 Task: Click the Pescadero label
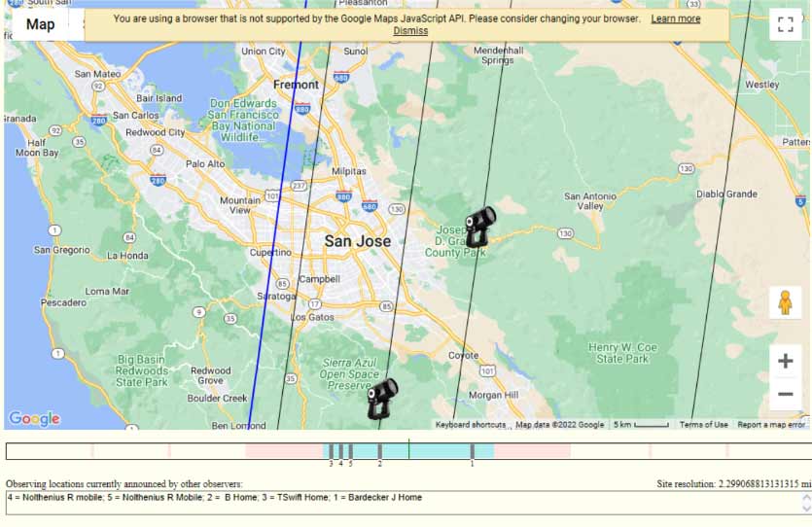64,302
